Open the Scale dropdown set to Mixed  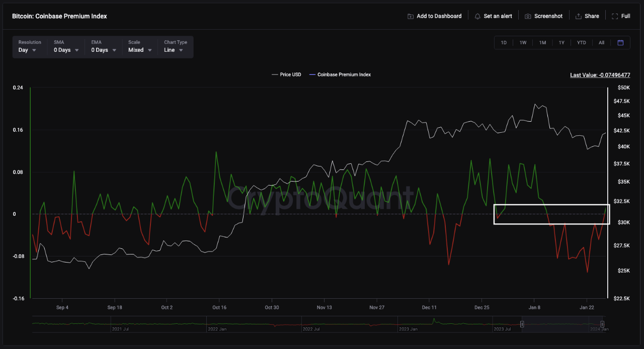click(x=139, y=50)
